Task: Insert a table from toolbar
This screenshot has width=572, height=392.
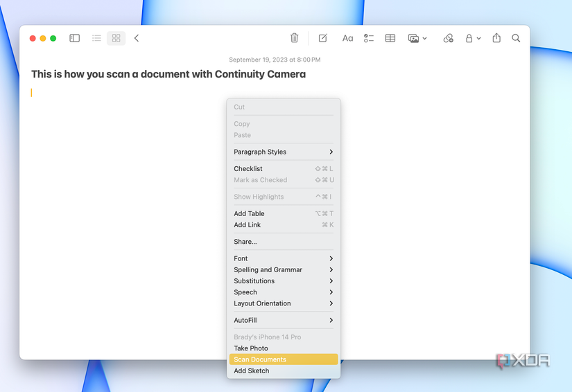Action: (390, 38)
